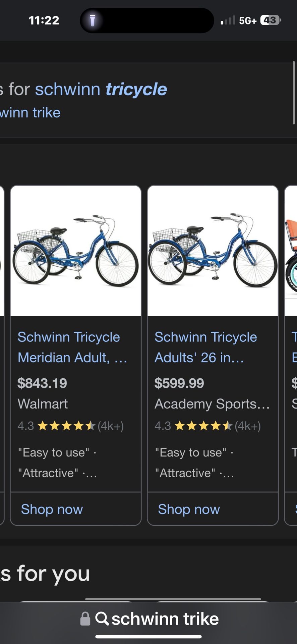Tap the search magnifier icon

click(x=102, y=618)
